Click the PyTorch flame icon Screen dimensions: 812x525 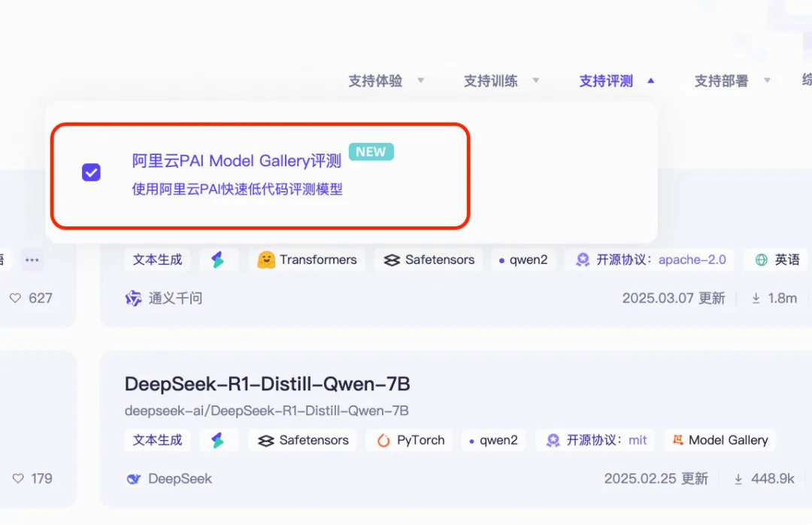pyautogui.click(x=383, y=440)
